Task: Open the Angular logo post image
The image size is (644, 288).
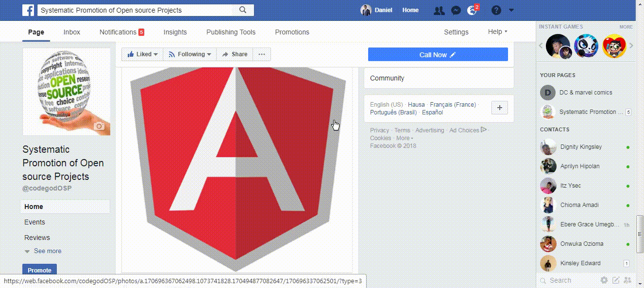Action: coord(237,170)
